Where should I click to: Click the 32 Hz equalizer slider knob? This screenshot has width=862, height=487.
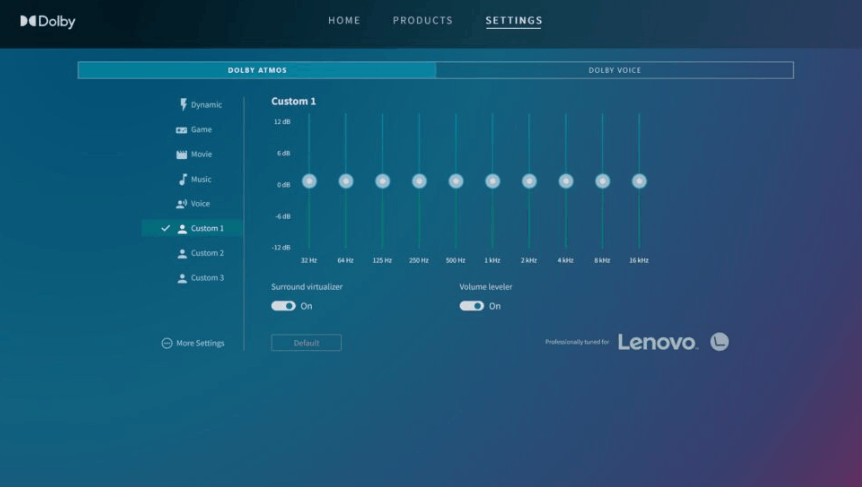pyautogui.click(x=309, y=181)
